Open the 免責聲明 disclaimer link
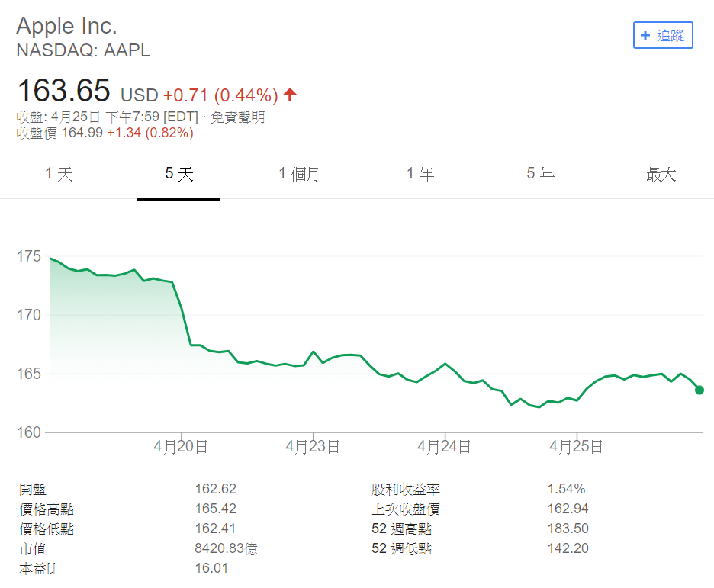Screen dimensions: 714x588 tap(238, 117)
